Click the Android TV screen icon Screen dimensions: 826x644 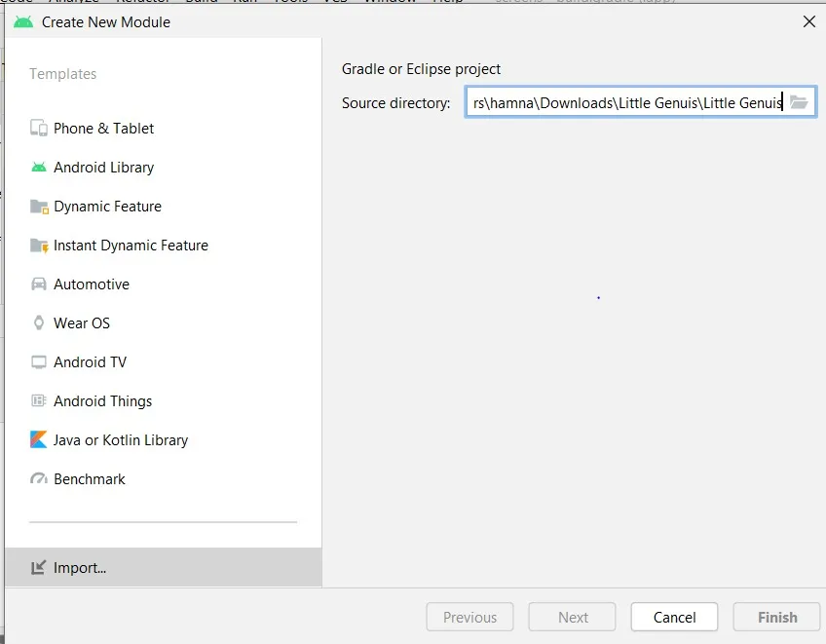(39, 362)
